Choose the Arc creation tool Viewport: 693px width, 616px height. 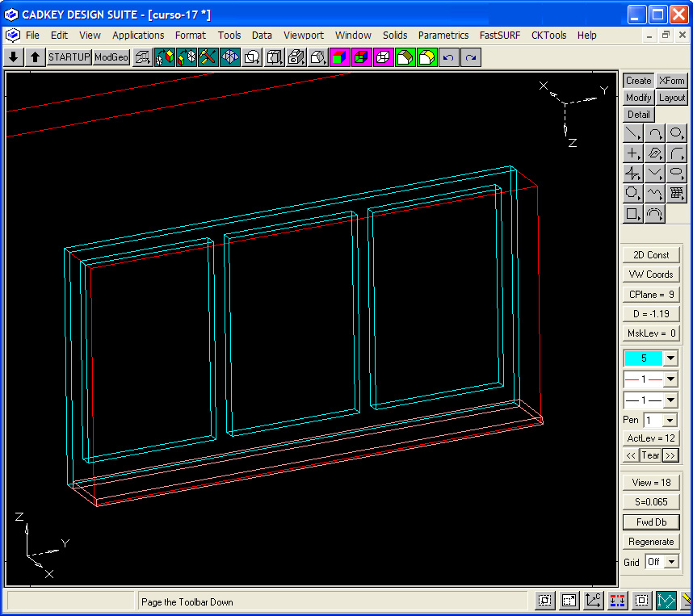click(655, 133)
